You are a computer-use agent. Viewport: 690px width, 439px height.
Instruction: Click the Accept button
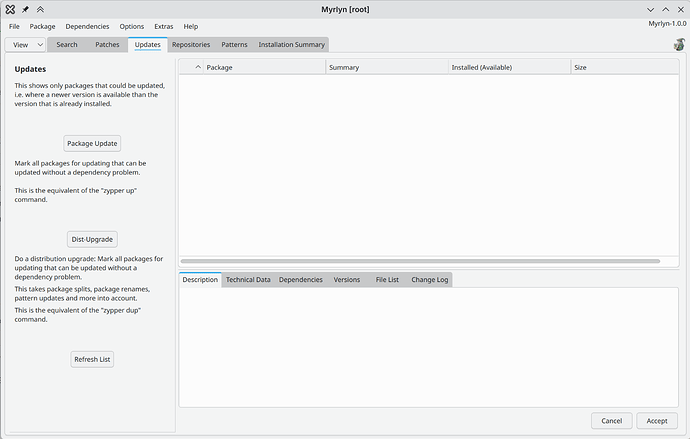point(656,421)
